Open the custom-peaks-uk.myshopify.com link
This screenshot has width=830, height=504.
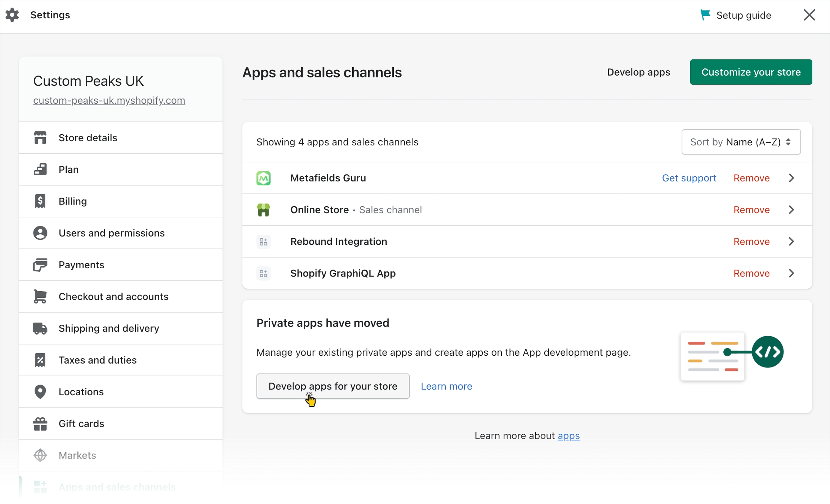click(109, 100)
